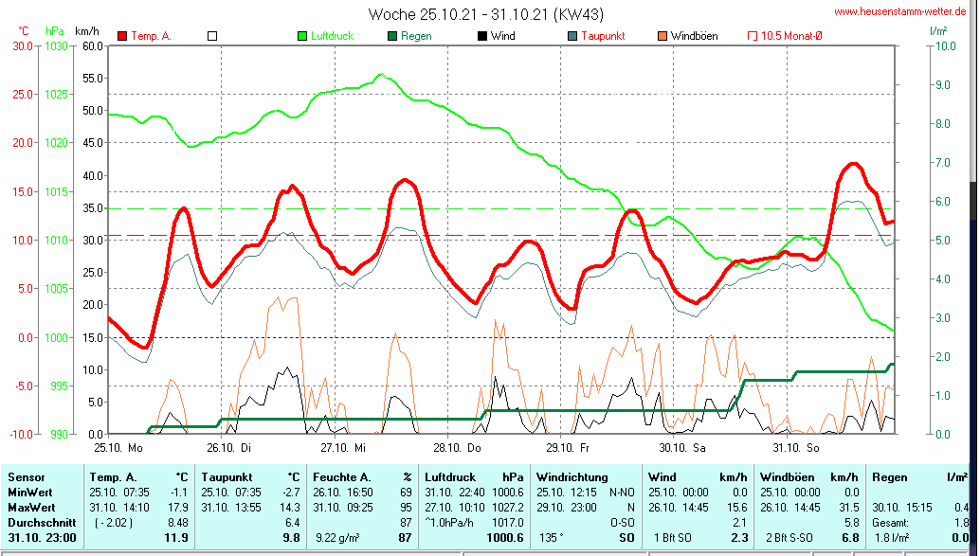Click the '1030' pressure axis tick label

[56, 45]
